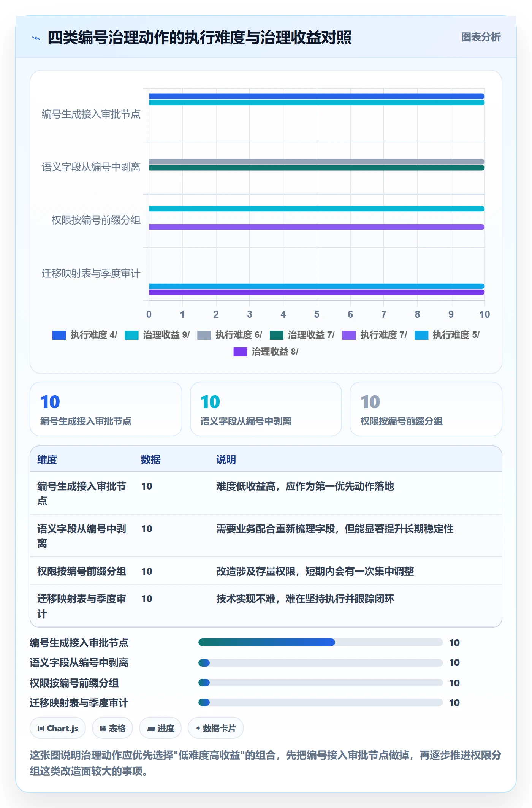Click the 权限按编号前缀分组 progress bar
532x808 pixels.
click(x=321, y=683)
